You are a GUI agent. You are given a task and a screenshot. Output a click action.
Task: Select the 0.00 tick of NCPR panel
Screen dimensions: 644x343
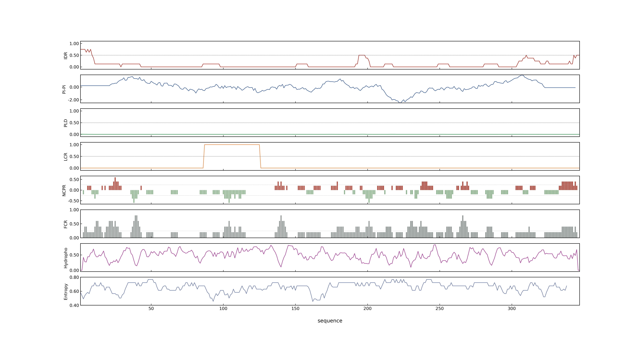(74, 190)
